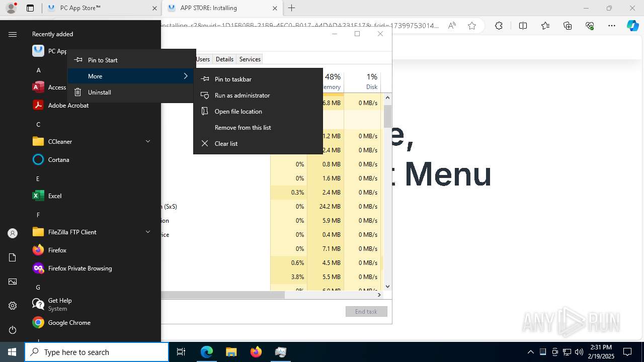Open Browser essentials icon
The image size is (644, 362).
click(590, 26)
